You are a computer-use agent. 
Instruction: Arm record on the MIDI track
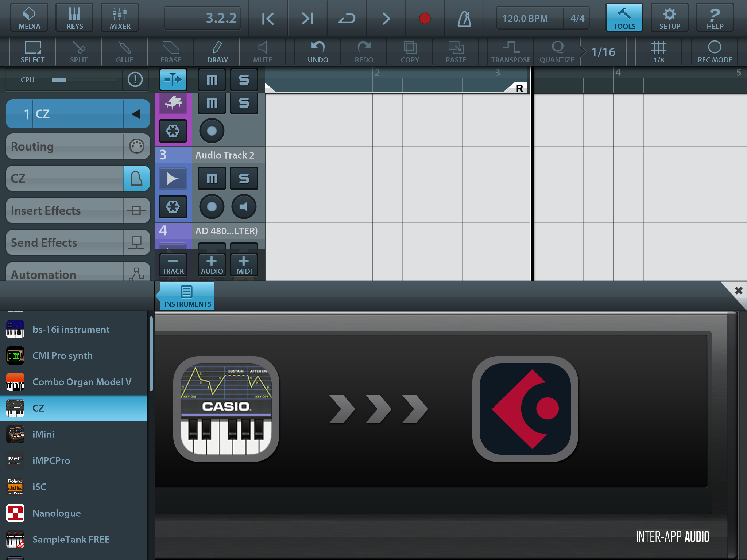(212, 131)
